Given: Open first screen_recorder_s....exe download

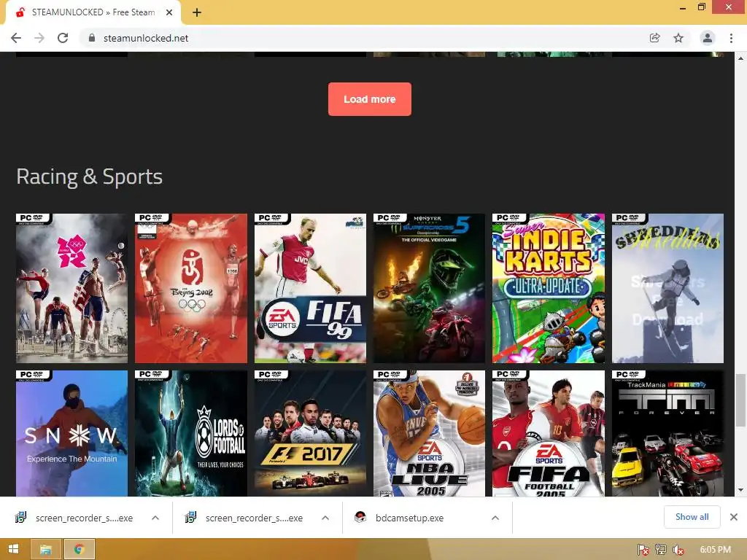Looking at the screenshot, I should [x=75, y=518].
